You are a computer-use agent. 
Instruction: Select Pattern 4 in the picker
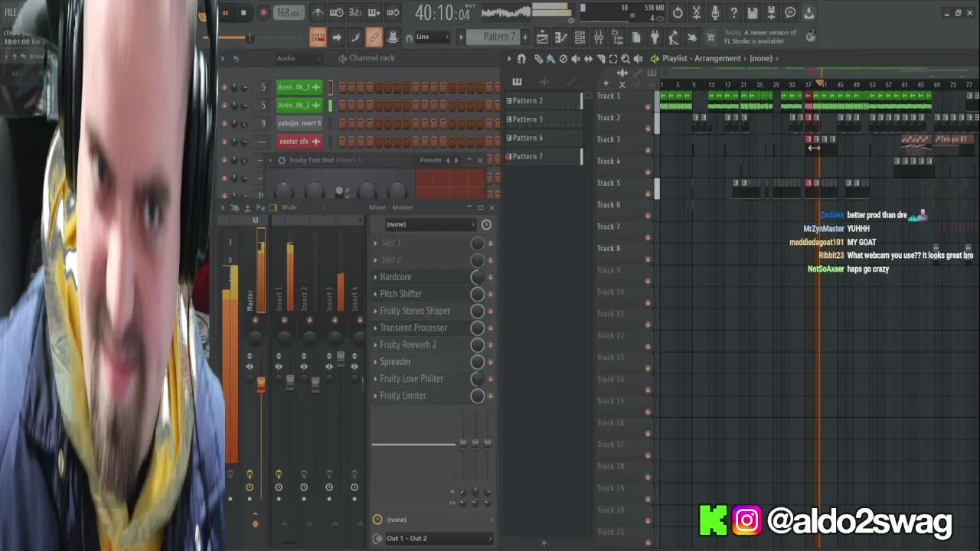click(543, 138)
